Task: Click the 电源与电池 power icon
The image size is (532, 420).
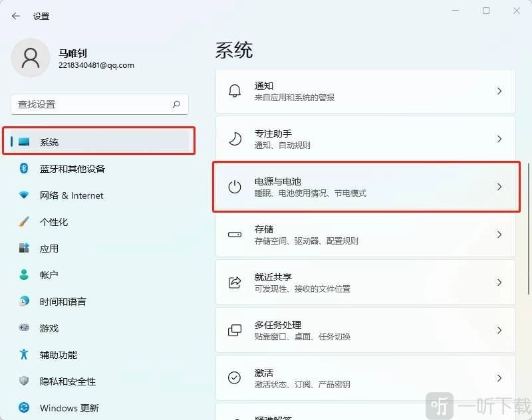Action: point(234,187)
